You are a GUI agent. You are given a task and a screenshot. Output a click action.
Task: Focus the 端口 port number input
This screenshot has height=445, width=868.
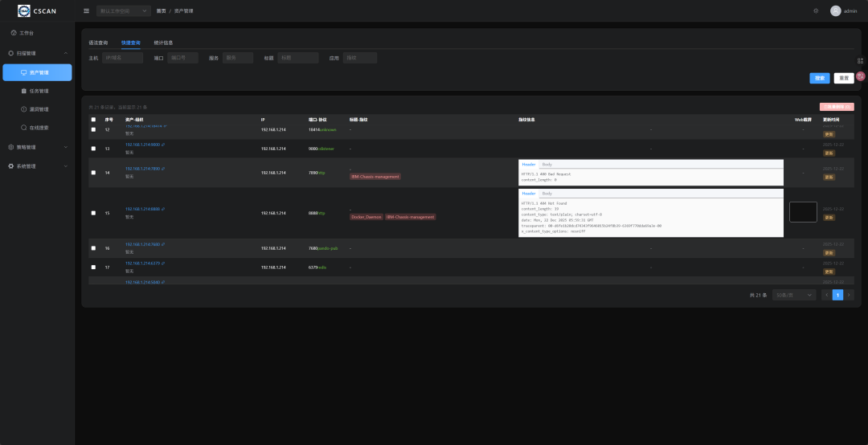tap(182, 58)
